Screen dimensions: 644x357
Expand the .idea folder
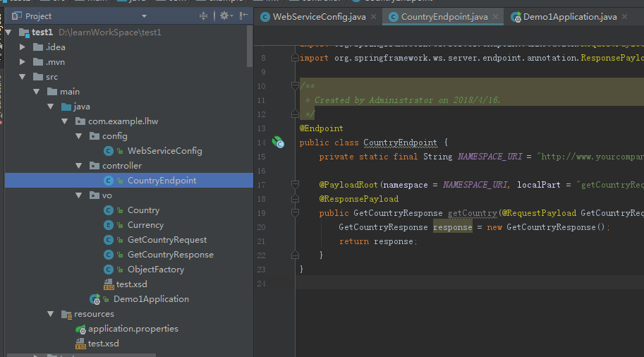pyautogui.click(x=23, y=47)
